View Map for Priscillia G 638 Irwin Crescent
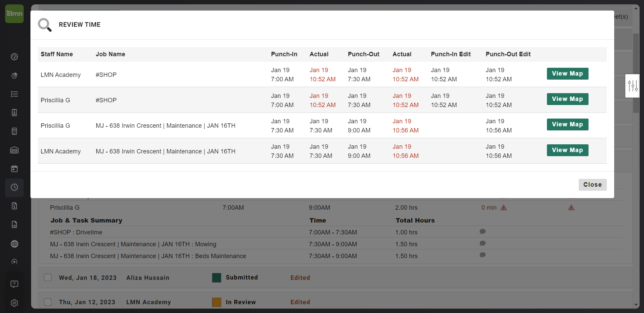This screenshot has height=313, width=644. tap(568, 124)
